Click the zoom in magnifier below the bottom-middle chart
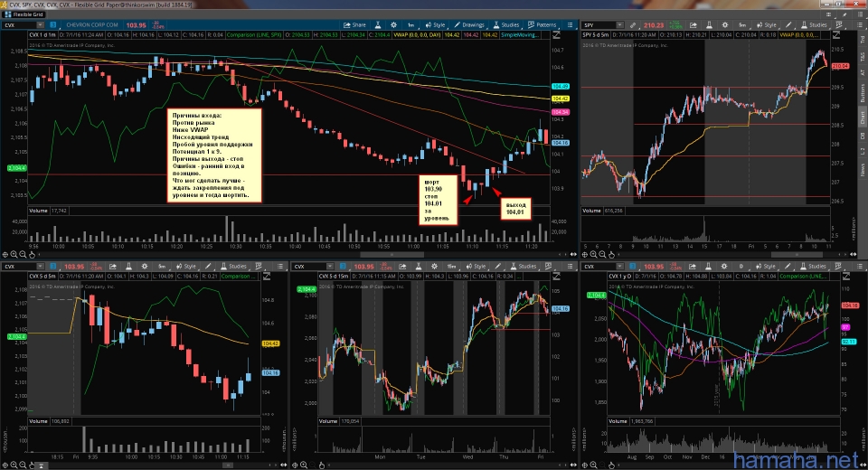The height and width of the screenshot is (470, 868). (x=304, y=465)
